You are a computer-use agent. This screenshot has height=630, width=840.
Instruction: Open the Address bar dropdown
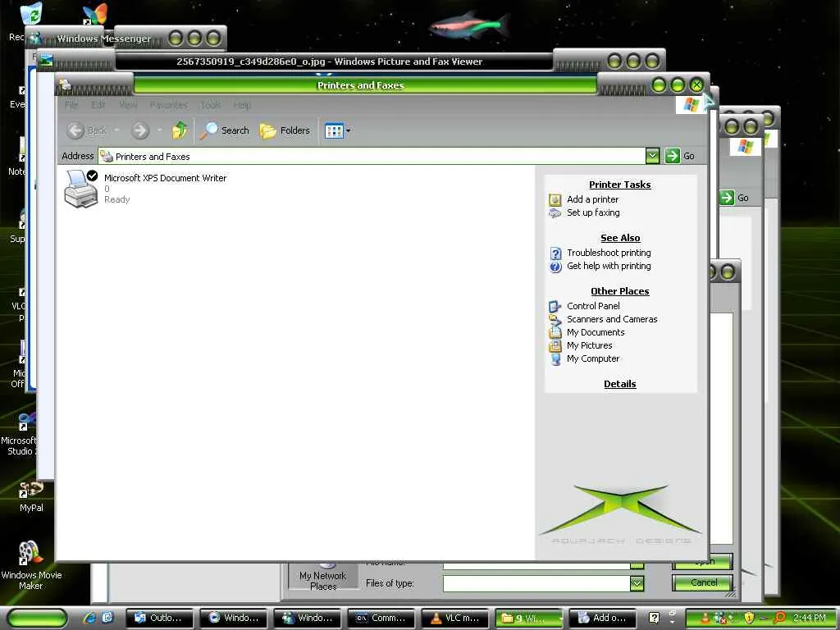click(x=652, y=156)
